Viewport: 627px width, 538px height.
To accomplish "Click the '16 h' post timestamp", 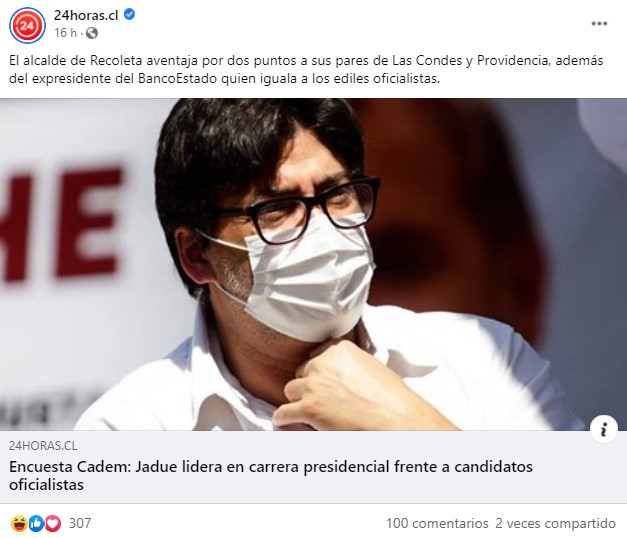I will pyautogui.click(x=65, y=33).
